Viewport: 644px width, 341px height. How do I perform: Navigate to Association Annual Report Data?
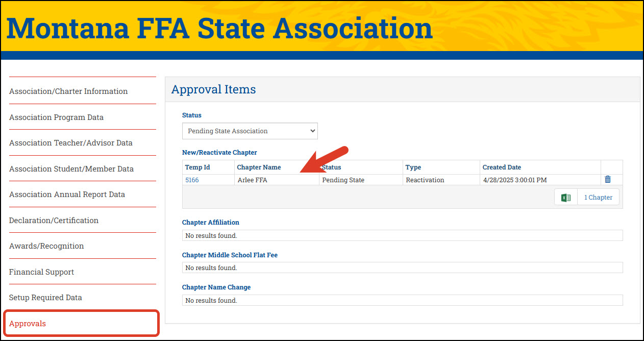click(x=67, y=194)
